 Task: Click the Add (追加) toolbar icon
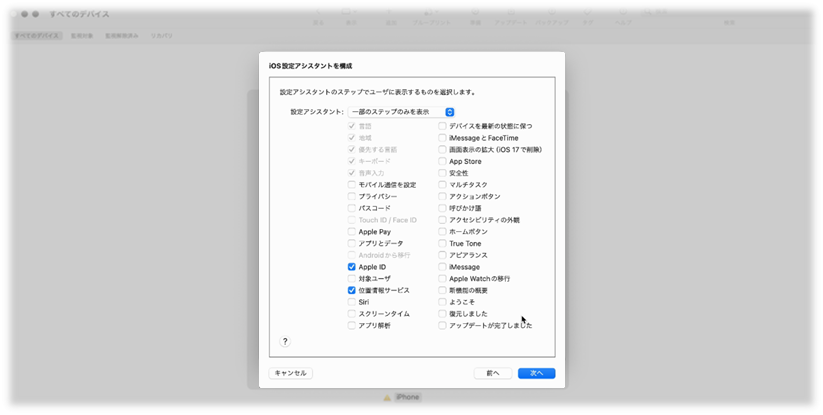pos(389,12)
